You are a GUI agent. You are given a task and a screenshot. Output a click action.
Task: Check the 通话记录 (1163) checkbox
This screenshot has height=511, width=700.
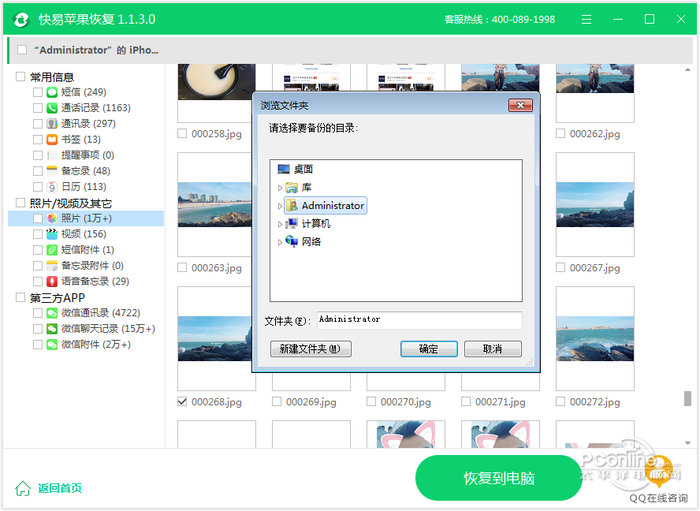[38, 108]
